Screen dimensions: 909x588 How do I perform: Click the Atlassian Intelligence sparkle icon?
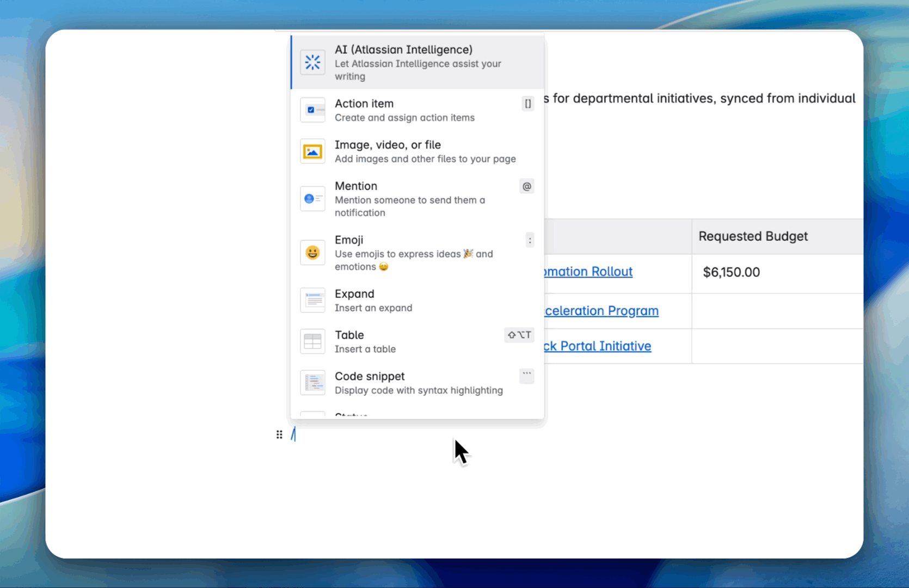click(312, 63)
